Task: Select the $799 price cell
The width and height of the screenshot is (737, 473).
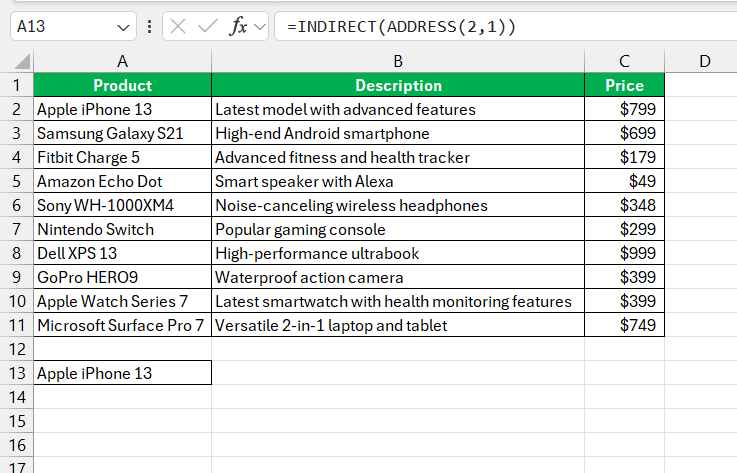Action: tap(624, 109)
